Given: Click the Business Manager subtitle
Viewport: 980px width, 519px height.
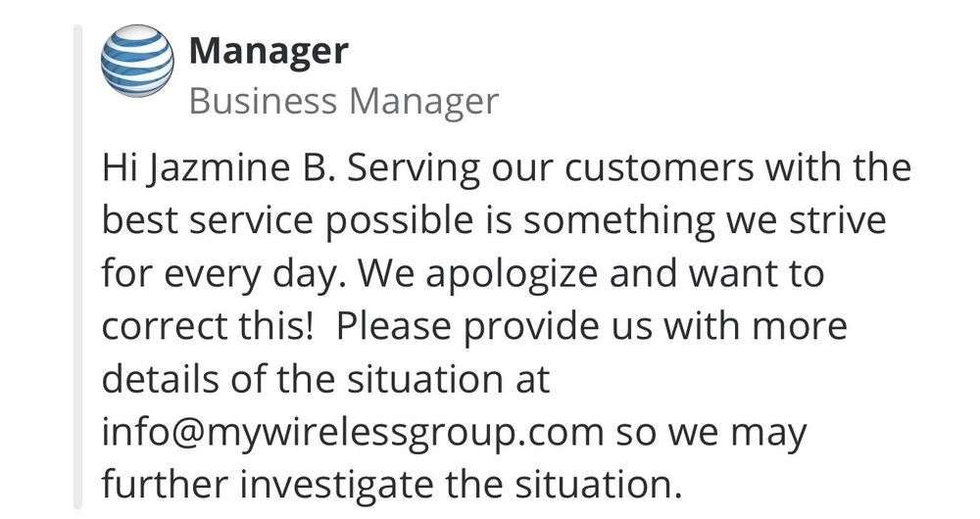Looking at the screenshot, I should pos(343,101).
